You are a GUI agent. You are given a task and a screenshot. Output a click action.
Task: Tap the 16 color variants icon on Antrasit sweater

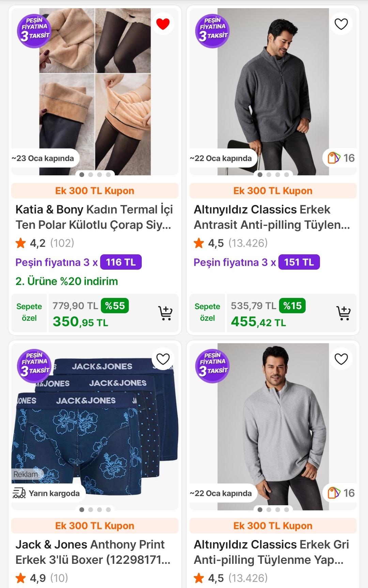tap(334, 158)
